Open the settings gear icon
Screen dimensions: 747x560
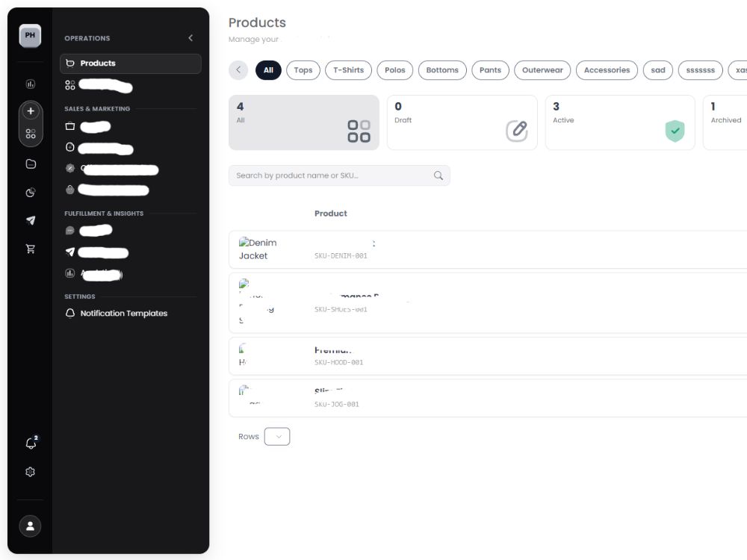click(30, 472)
